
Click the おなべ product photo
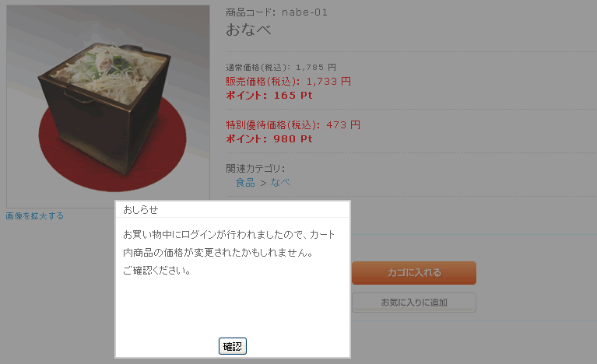[108, 106]
